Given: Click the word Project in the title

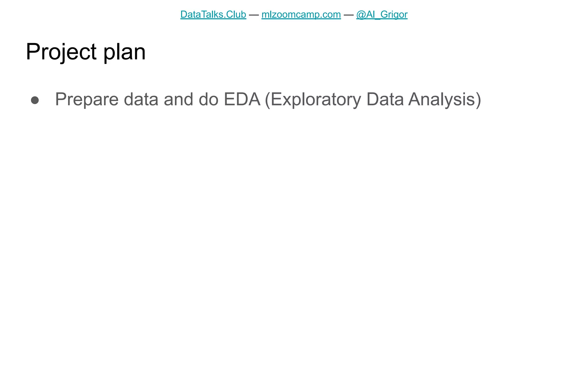Looking at the screenshot, I should tap(61, 52).
